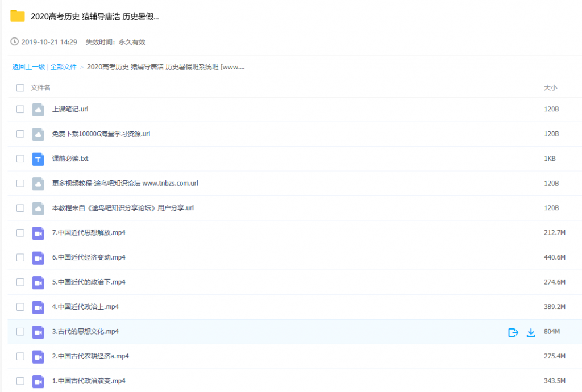582x392 pixels.
Task: Sort by the 文件名 column header
Action: pyautogui.click(x=40, y=88)
